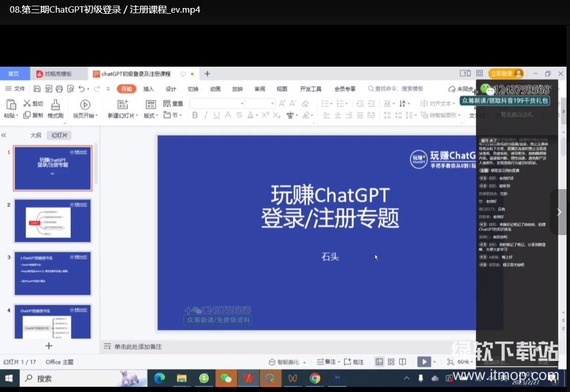570x392 pixels.
Task: Click the Paste clipboard icon
Action: tap(11, 105)
